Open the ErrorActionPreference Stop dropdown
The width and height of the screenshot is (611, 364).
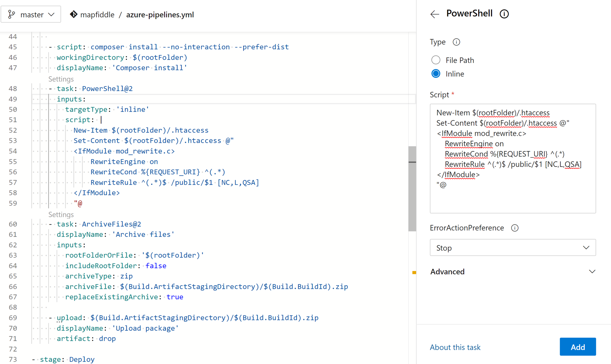(513, 248)
